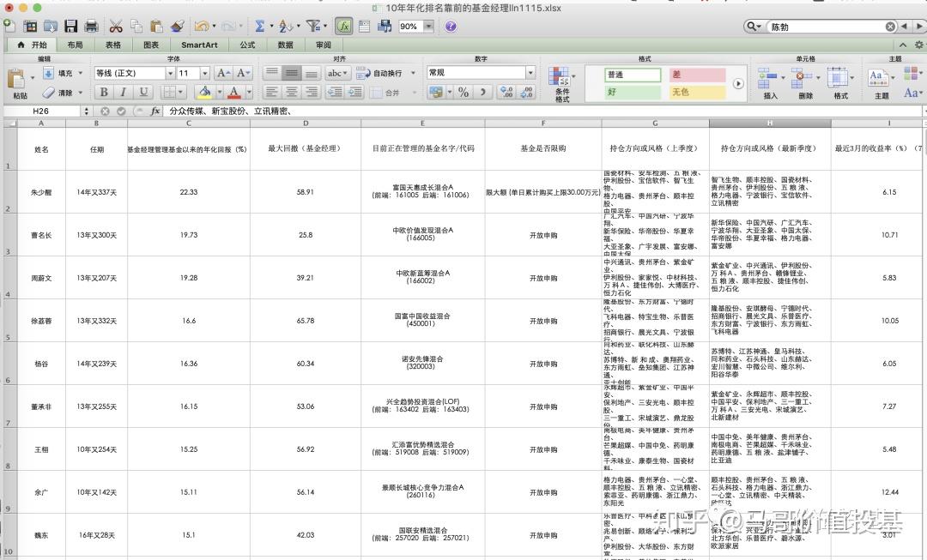
Task: Apply the 好 cell style
Action: (633, 92)
